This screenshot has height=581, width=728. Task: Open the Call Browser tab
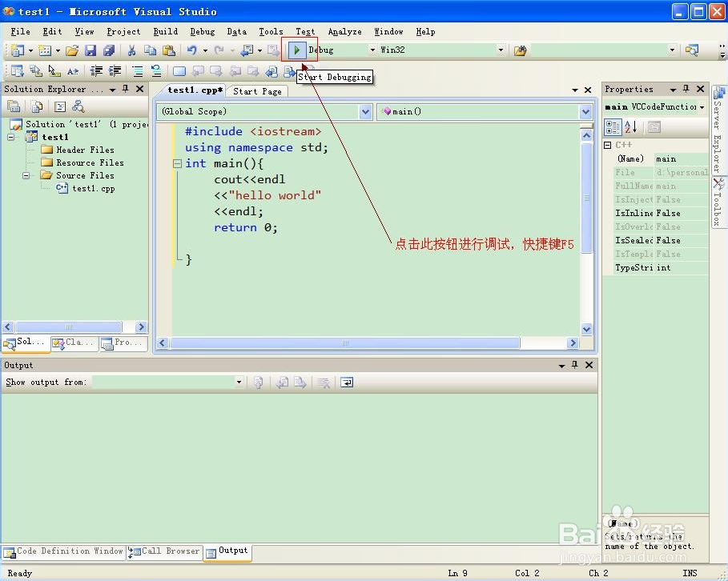pos(165,551)
